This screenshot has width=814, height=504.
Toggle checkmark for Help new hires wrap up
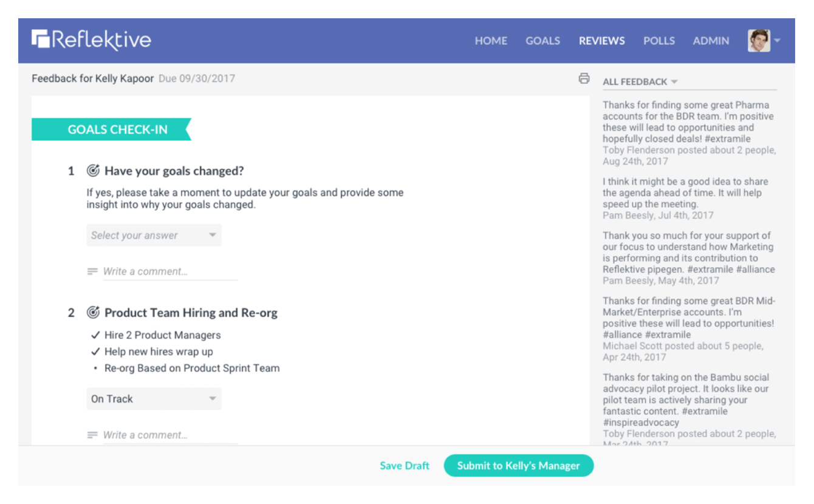(95, 352)
